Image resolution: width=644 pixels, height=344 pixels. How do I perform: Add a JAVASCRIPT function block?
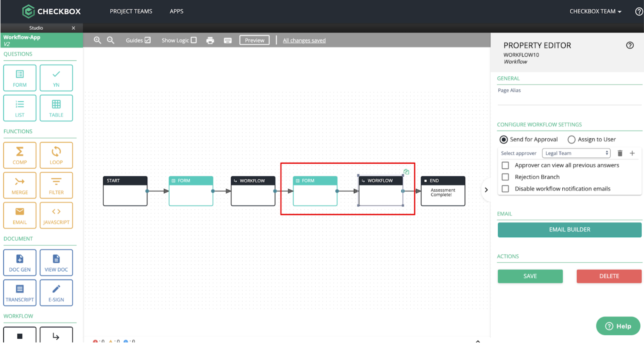click(x=56, y=215)
